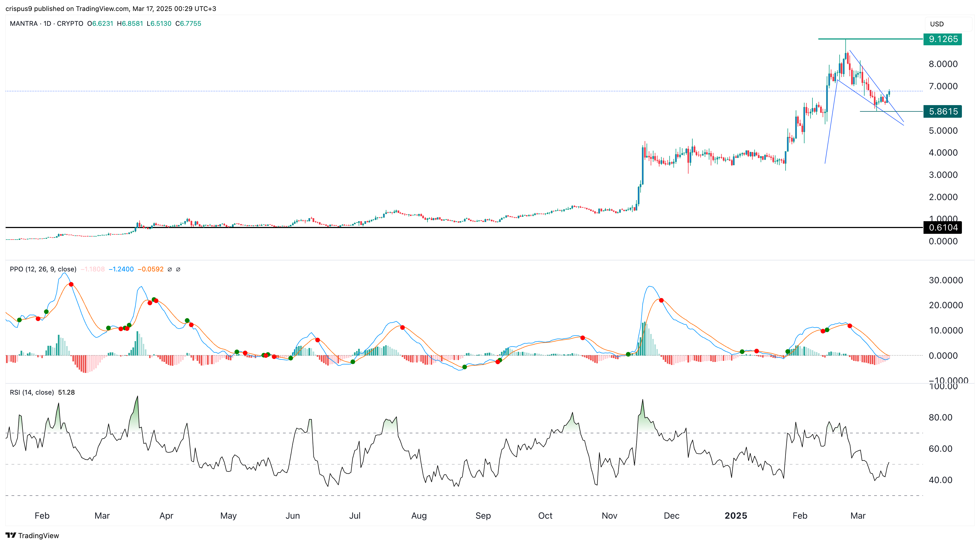980x545 pixels.
Task: Click the open value O6.6231
Action: 100,24
